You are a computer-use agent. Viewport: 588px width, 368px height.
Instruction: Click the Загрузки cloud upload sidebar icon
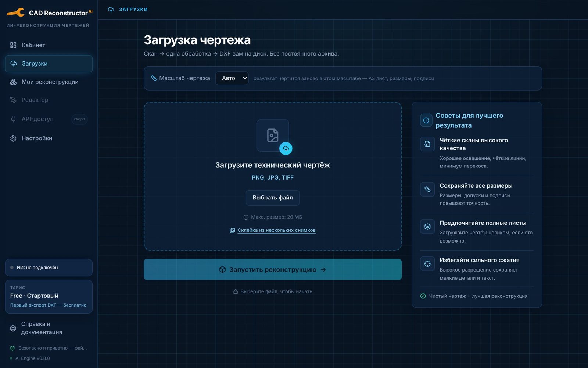click(x=14, y=64)
